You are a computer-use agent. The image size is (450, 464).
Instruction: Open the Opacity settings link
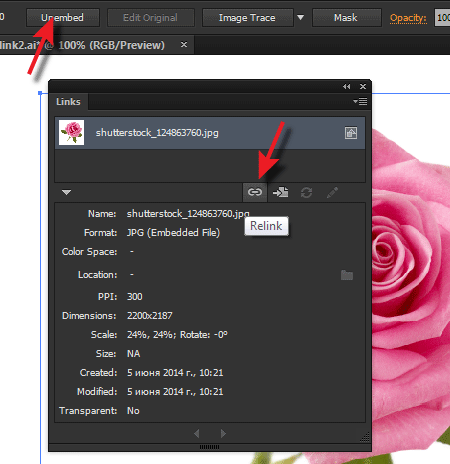[408, 18]
